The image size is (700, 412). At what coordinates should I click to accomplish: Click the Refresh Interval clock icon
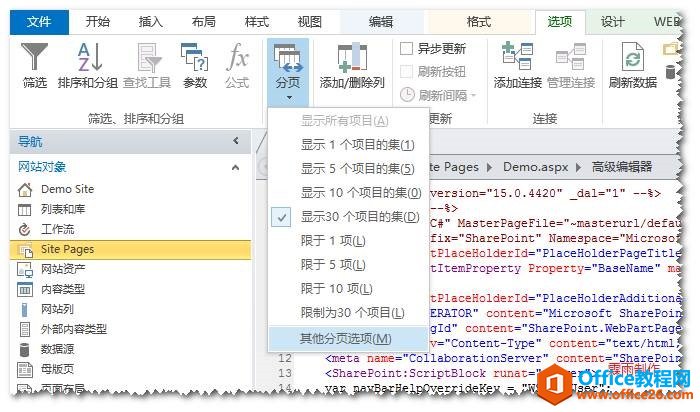click(407, 94)
